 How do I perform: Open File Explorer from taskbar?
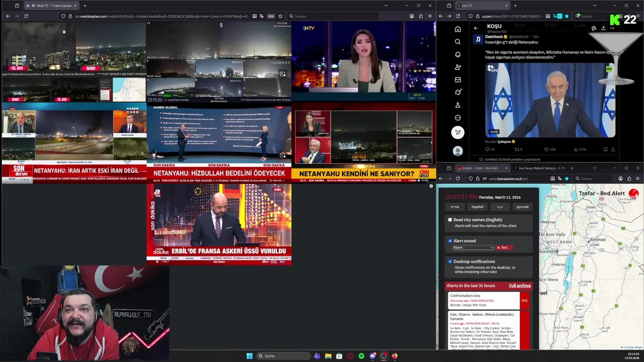pos(328,356)
